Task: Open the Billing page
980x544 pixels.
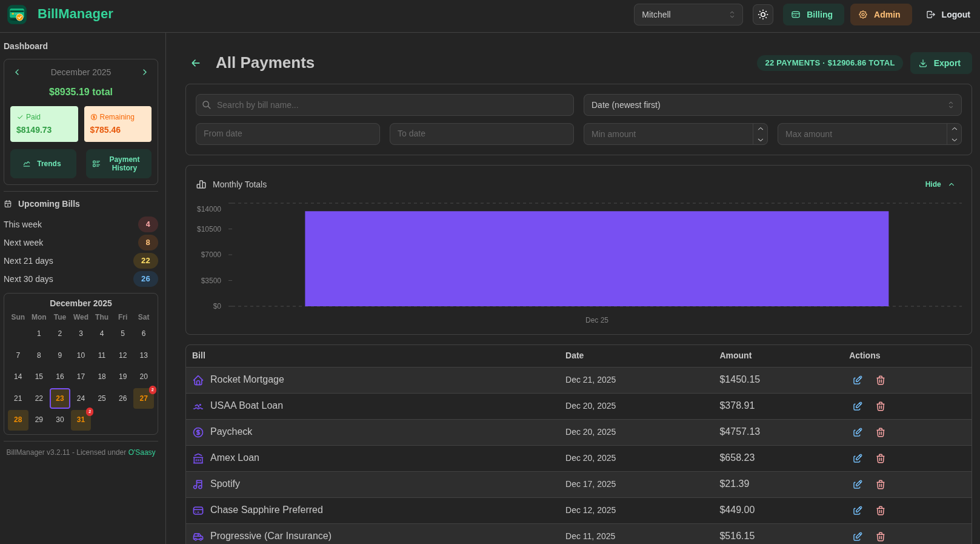Action: pyautogui.click(x=813, y=15)
